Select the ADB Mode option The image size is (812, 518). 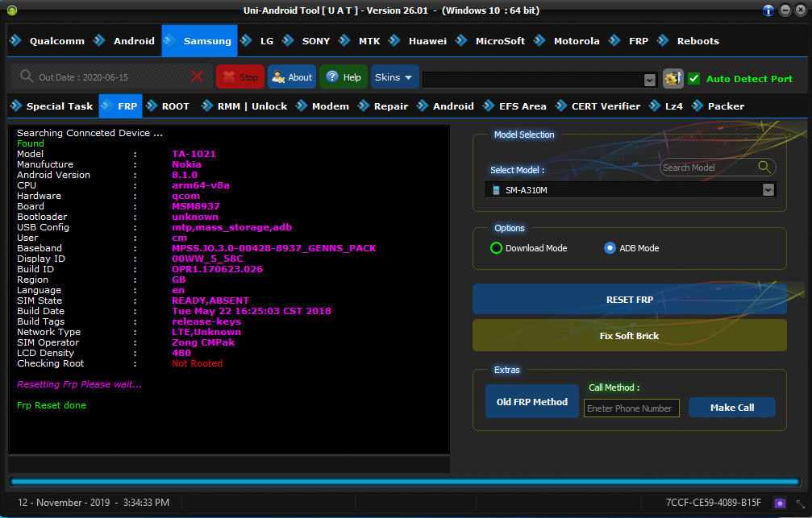(610, 248)
